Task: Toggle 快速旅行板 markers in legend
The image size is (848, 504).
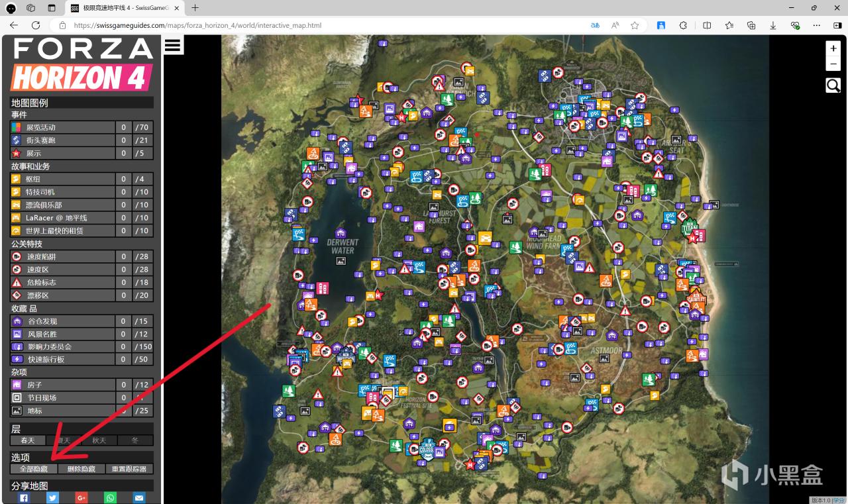Action: click(82, 360)
